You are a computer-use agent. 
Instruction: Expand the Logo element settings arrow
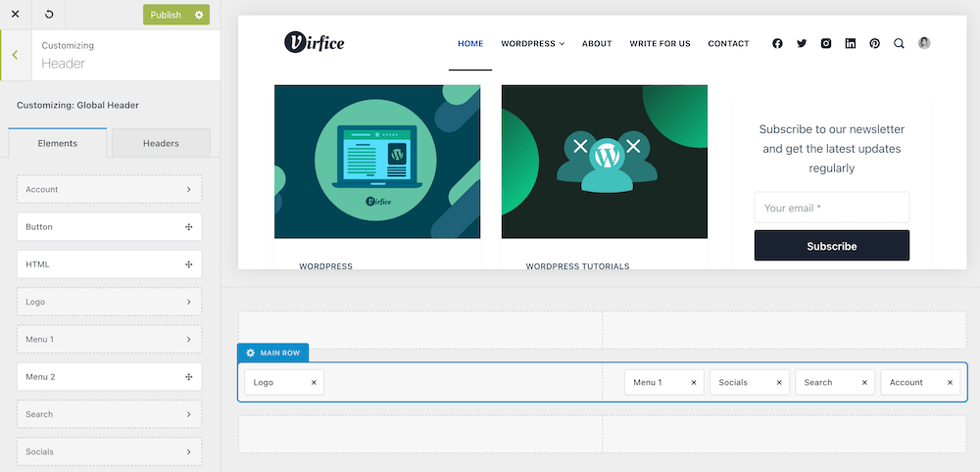tap(189, 302)
